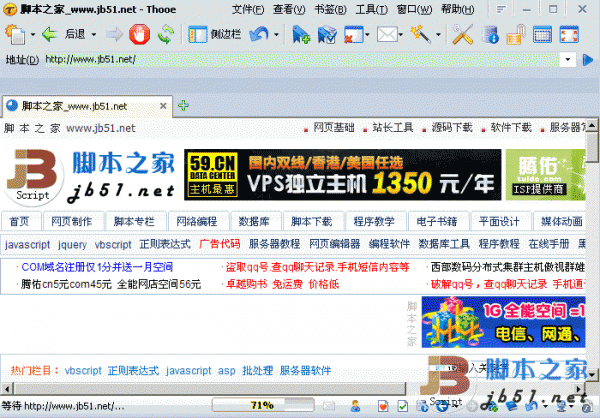Click the tile windows grid icon
This screenshot has height=418, width=600.
click(x=542, y=34)
